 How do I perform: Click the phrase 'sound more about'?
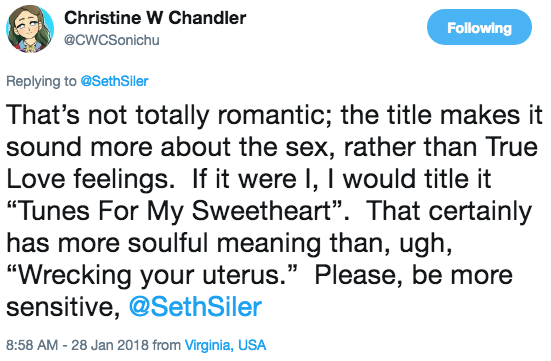118,147
